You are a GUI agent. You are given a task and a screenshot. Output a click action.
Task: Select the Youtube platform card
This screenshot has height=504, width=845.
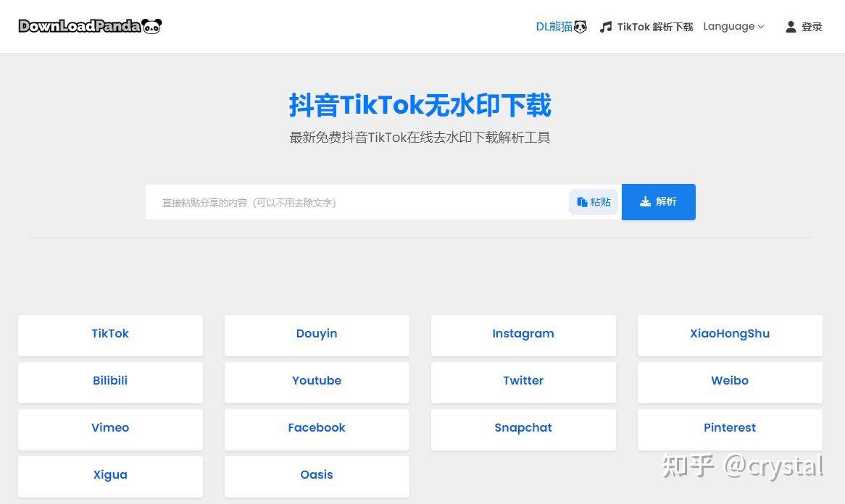click(317, 382)
